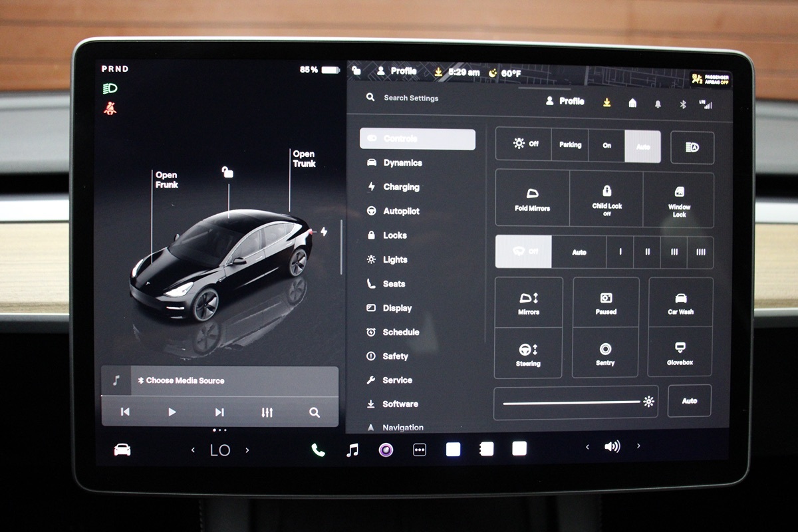The height and width of the screenshot is (532, 798).
Task: Tap the car icon in bottom bar
Action: click(x=122, y=450)
